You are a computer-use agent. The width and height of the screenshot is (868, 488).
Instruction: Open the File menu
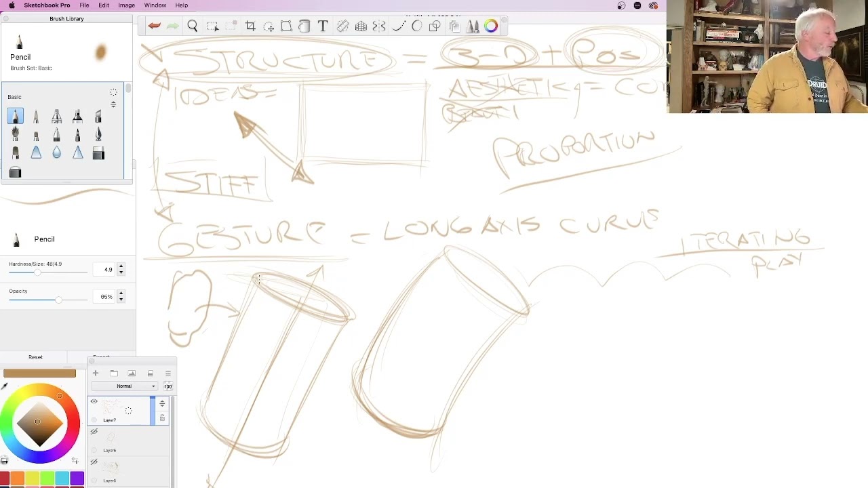click(x=84, y=5)
